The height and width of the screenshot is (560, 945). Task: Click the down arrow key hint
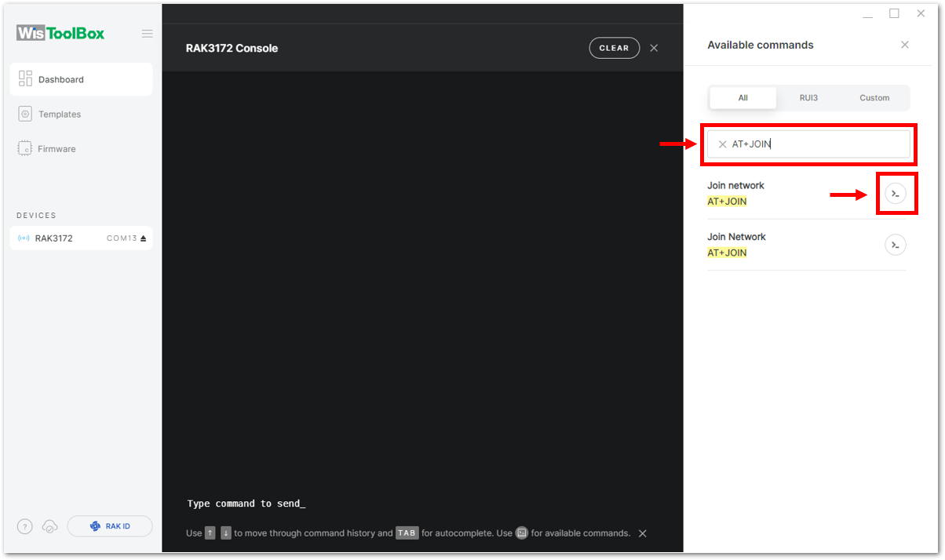226,533
